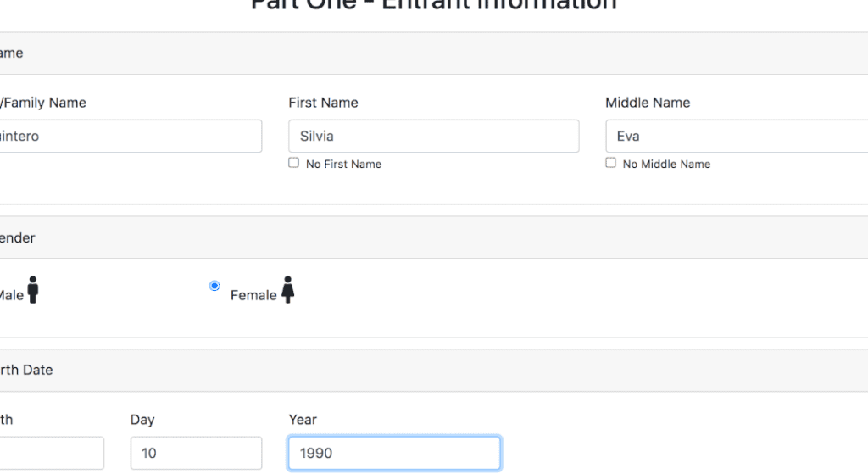Click the Month input field
The width and height of the screenshot is (868, 474).
[51, 453]
